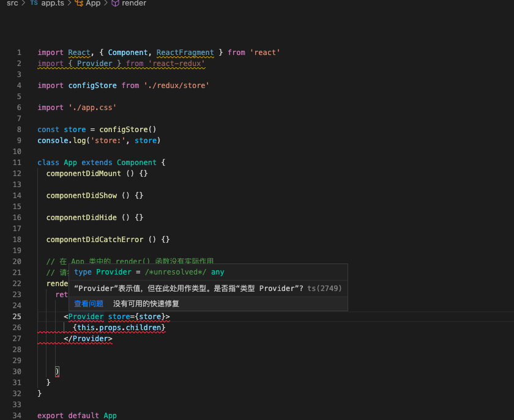The width and height of the screenshot is (514, 420).
Task: Click the underlined 'react-redux' module string
Action: (x=178, y=63)
